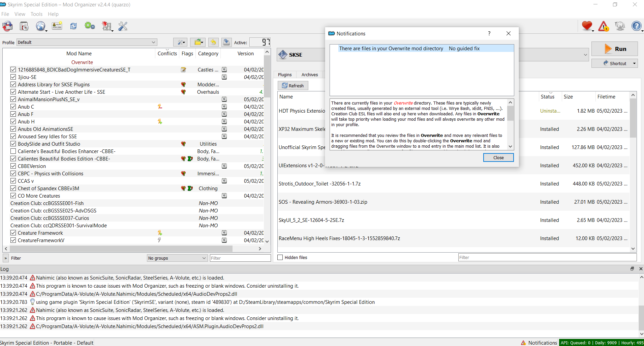Click the downloads Filter input field
The height and width of the screenshot is (346, 644).
tap(547, 257)
